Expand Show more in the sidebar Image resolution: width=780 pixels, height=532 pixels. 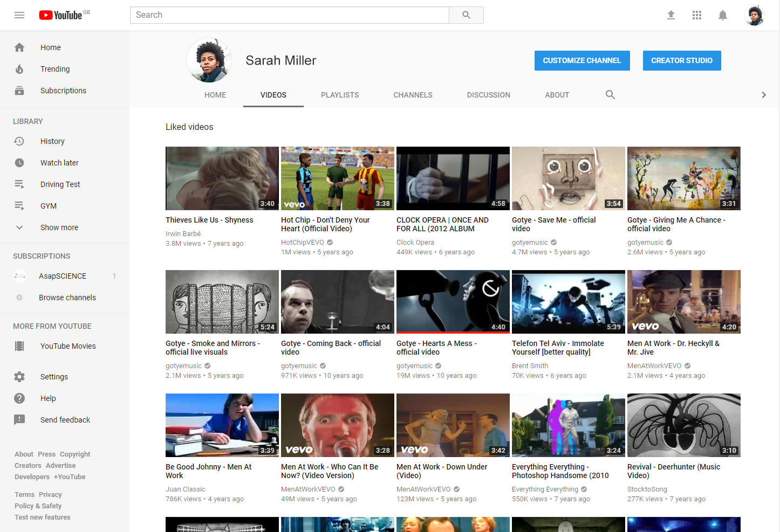point(59,227)
